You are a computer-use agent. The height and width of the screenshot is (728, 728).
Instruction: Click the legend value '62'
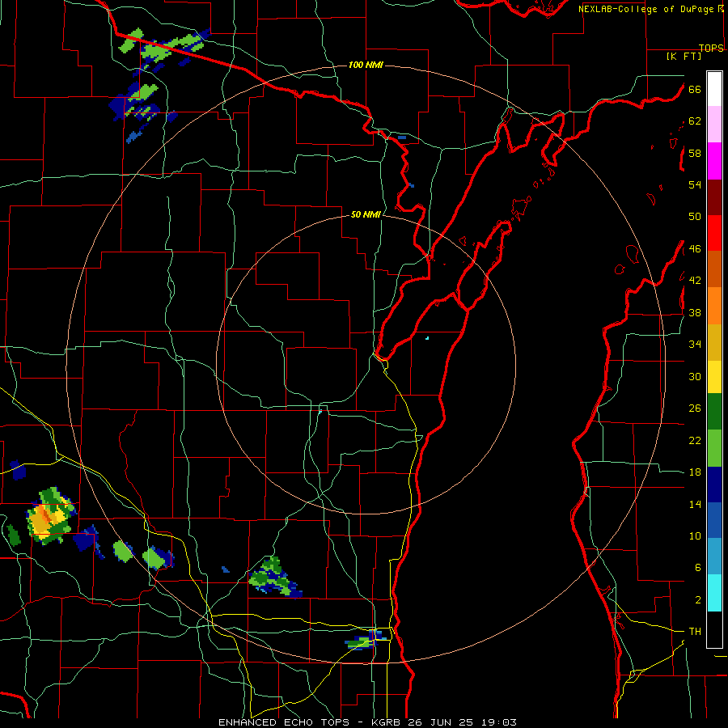695,121
